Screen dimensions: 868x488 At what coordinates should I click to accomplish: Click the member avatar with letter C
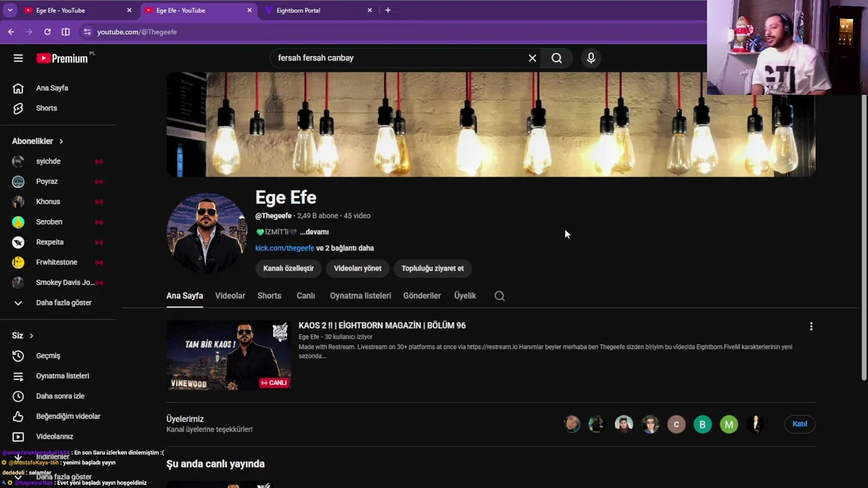pos(676,424)
